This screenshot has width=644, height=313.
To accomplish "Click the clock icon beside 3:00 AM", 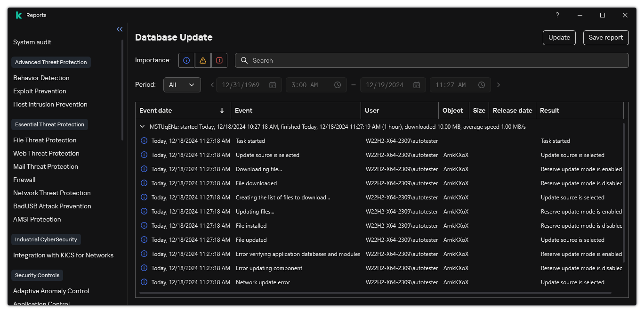I will coord(337,85).
